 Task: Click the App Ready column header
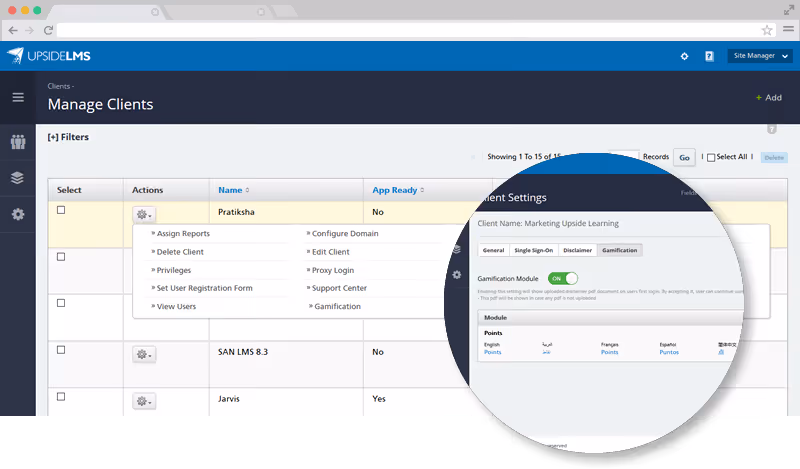tap(394, 190)
